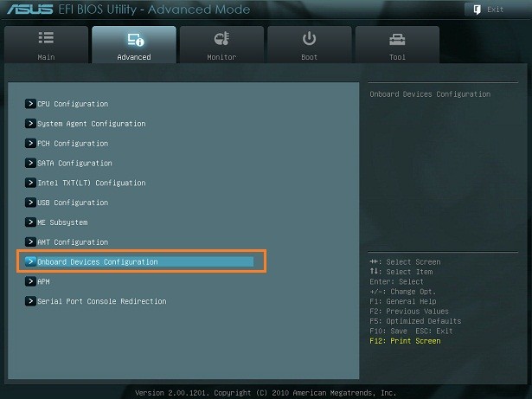Viewport: 532px width, 399px height.
Task: Click the F5: Optimized Defaults hint
Action: tap(415, 321)
